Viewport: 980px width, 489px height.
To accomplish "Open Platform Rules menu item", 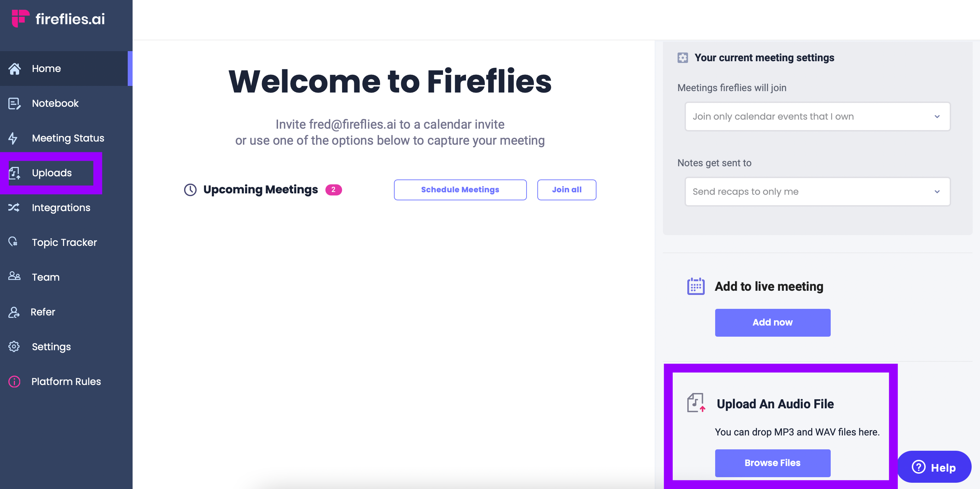I will click(x=66, y=381).
